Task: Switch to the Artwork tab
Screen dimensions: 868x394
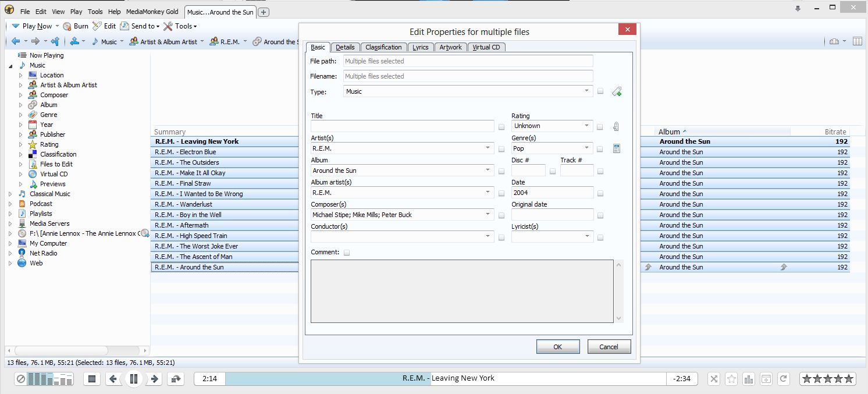Action: (x=450, y=47)
